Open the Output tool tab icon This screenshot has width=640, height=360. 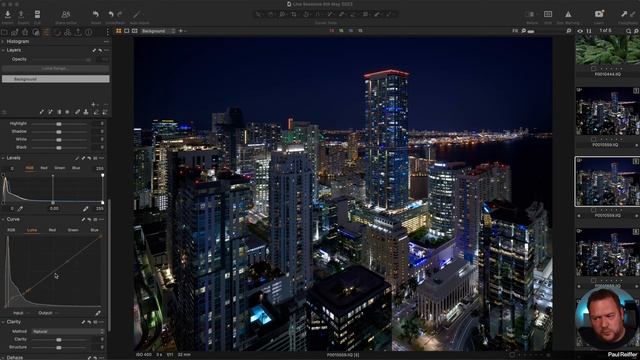pos(78,32)
